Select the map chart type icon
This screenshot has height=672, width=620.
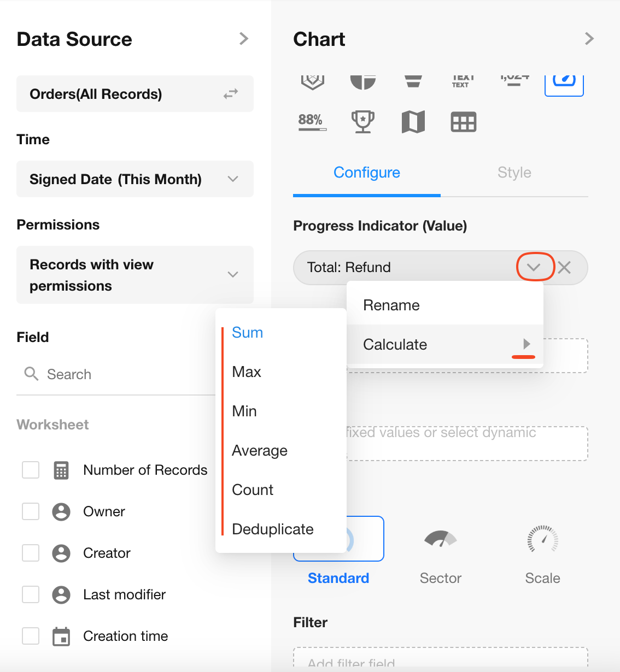click(x=413, y=121)
